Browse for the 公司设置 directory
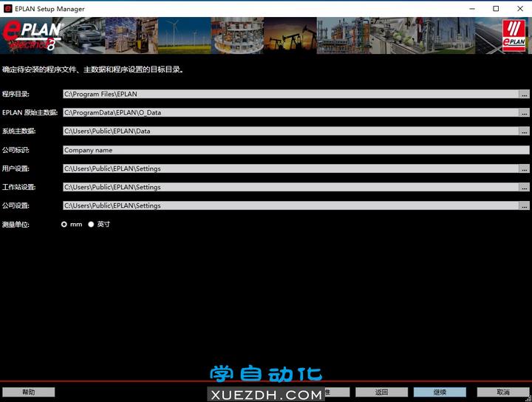This screenshot has width=532, height=402. pos(524,205)
